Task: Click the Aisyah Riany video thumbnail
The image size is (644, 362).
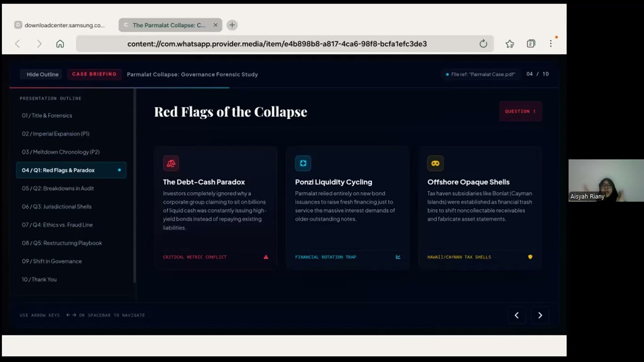Action: tap(606, 180)
